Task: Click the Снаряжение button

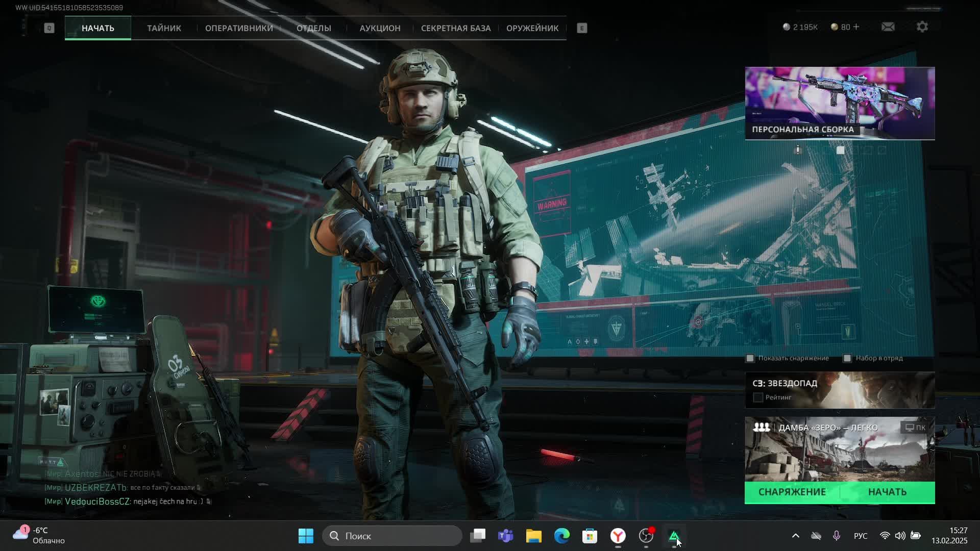Action: [792, 492]
